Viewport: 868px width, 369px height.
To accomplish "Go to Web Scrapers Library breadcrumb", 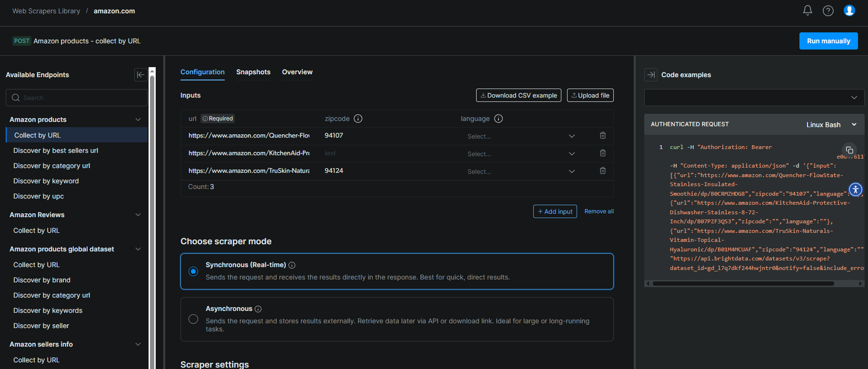I will click(x=46, y=11).
